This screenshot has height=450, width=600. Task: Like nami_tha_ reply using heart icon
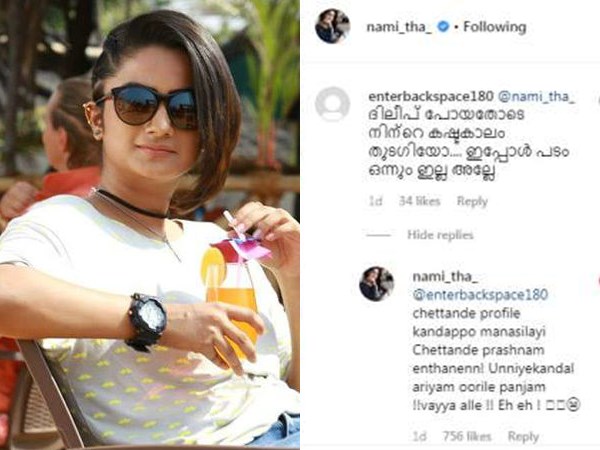click(x=598, y=281)
